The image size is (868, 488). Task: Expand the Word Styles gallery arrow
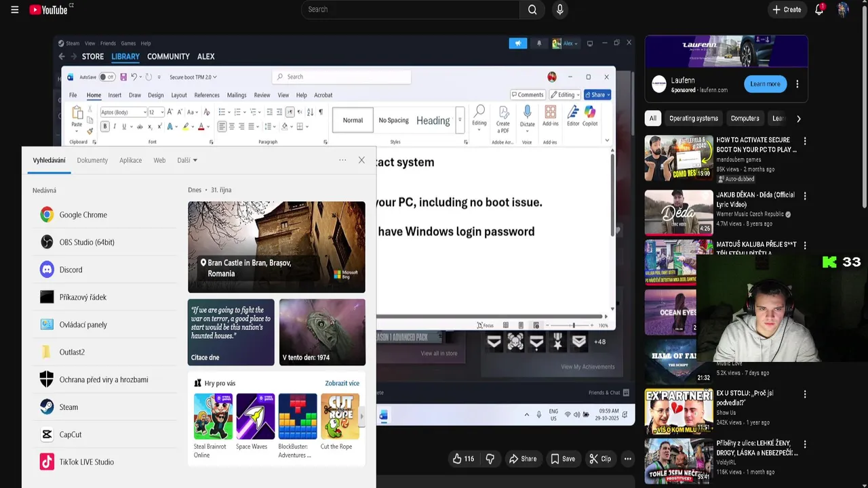[460, 120]
